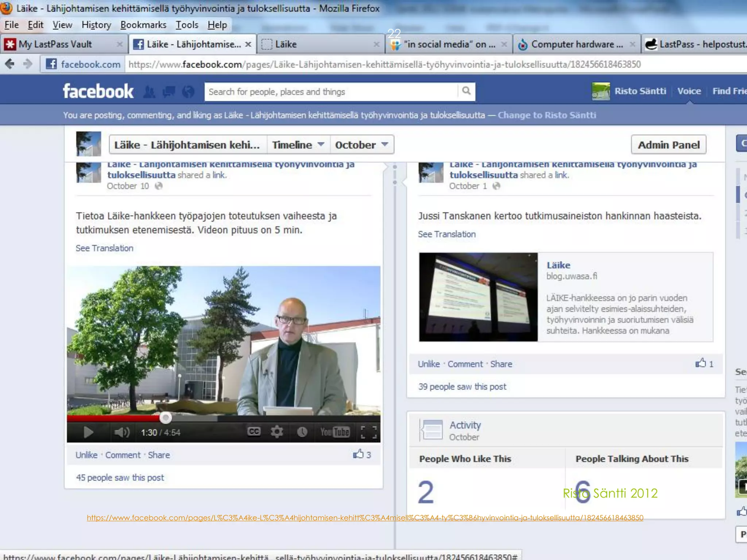Click the facebook logo
The height and width of the screenshot is (560, 747).
[x=98, y=91]
